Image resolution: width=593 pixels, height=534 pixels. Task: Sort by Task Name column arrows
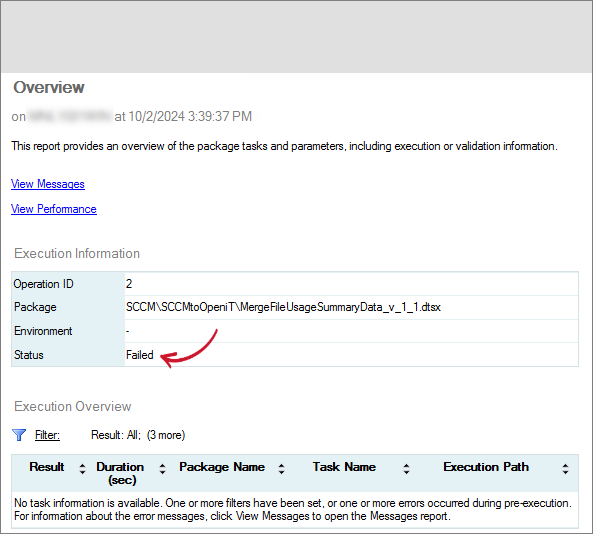point(406,469)
